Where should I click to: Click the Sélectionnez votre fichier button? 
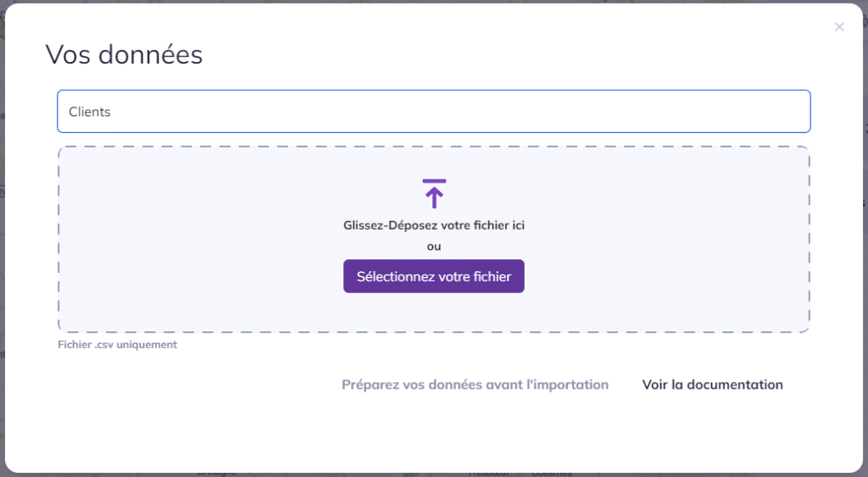(x=434, y=276)
